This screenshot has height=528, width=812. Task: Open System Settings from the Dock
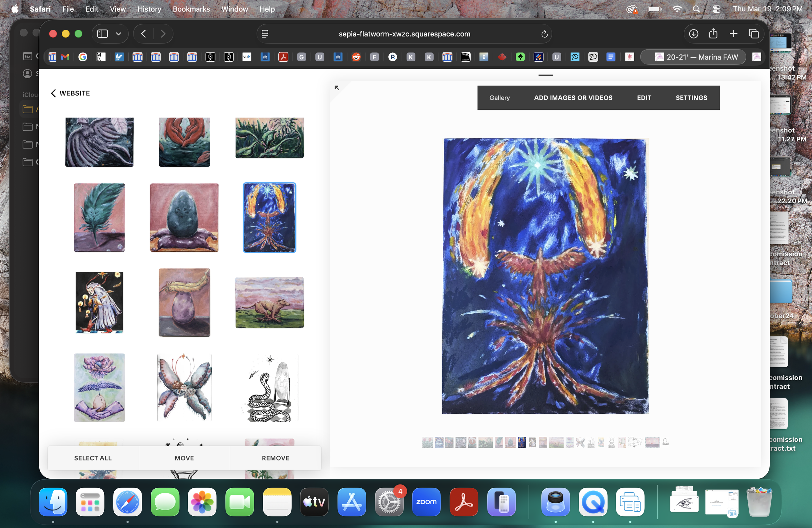coord(389,502)
